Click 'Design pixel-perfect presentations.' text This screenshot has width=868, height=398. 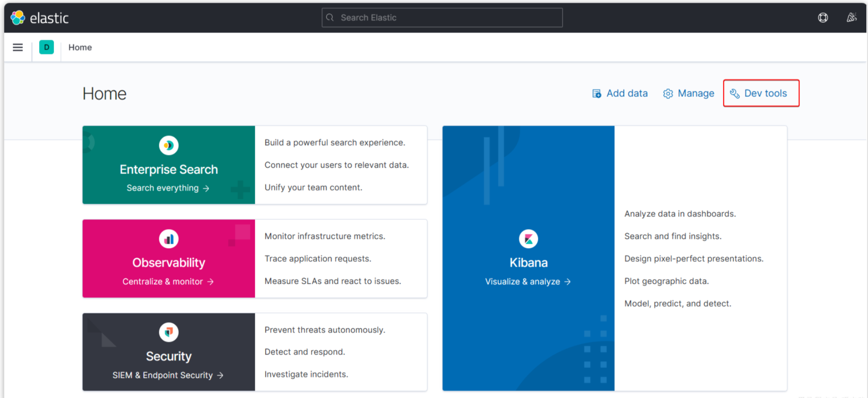pos(694,259)
